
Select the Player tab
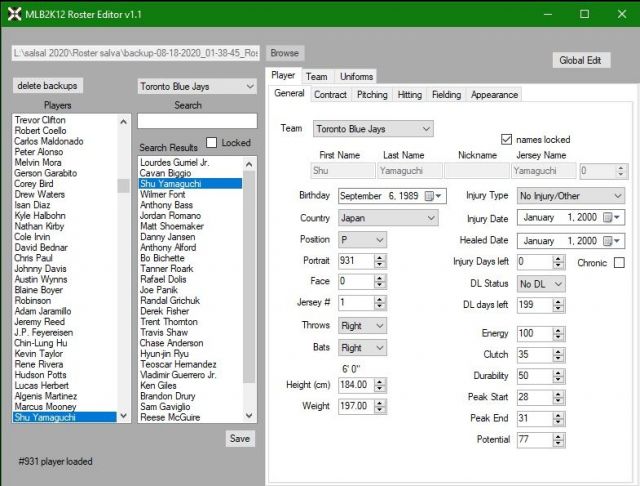point(283,75)
